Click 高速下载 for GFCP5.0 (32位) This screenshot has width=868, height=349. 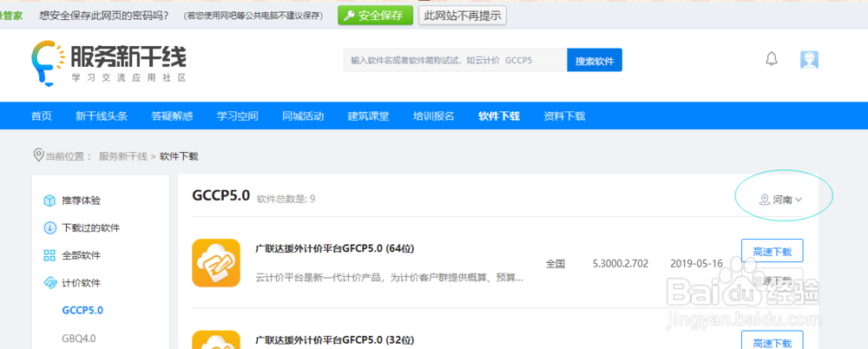(x=772, y=342)
